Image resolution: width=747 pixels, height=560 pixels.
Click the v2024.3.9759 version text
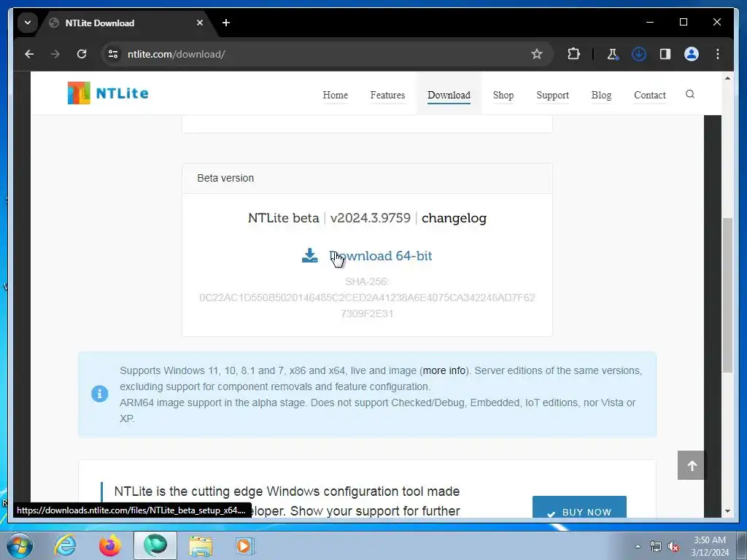[x=370, y=218]
